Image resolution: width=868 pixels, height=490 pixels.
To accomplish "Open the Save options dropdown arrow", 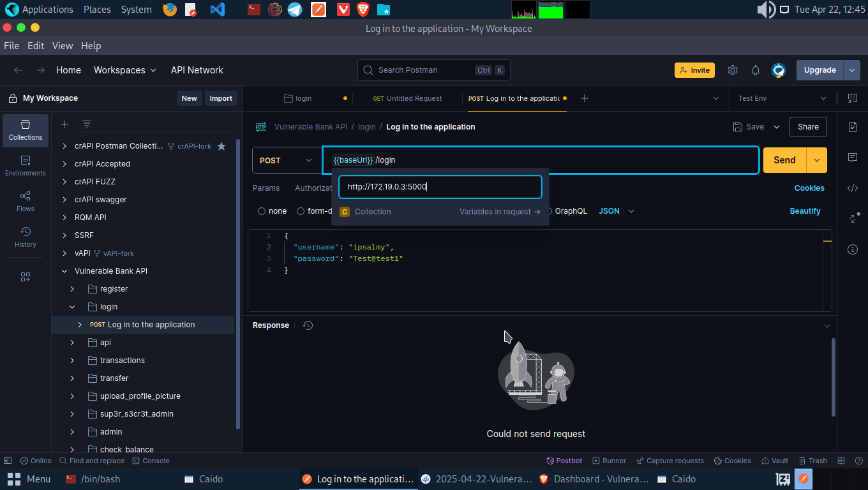I will (x=777, y=127).
